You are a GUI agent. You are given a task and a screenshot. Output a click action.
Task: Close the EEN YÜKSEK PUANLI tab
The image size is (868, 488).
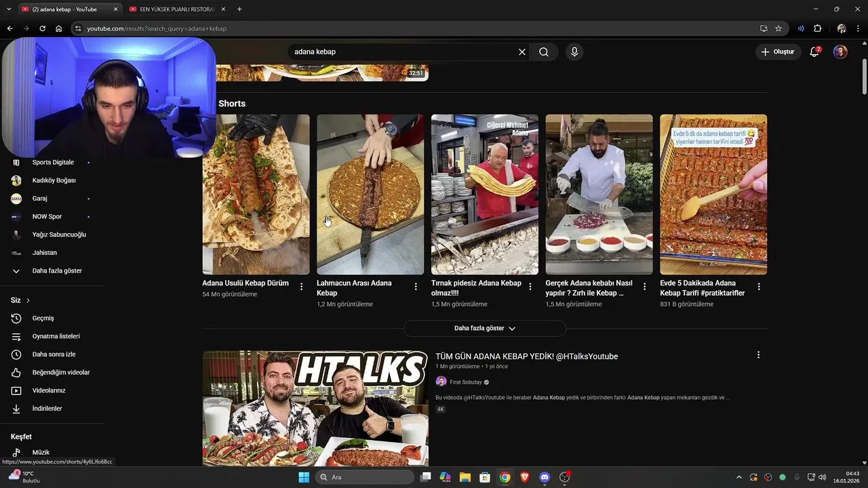pyautogui.click(x=223, y=9)
